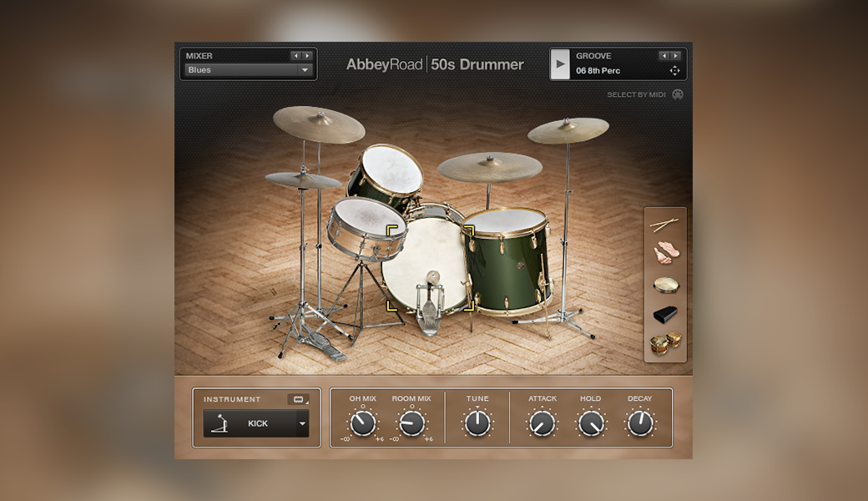This screenshot has width=868, height=501.
Task: Go to previous groove arrow
Action: point(664,56)
